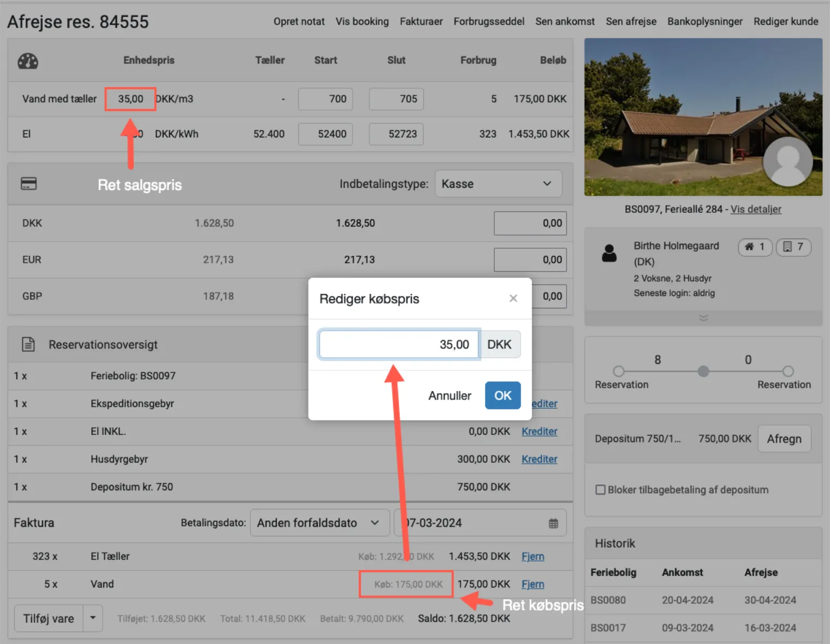Open Fakturaer from the top menu

[x=421, y=22]
